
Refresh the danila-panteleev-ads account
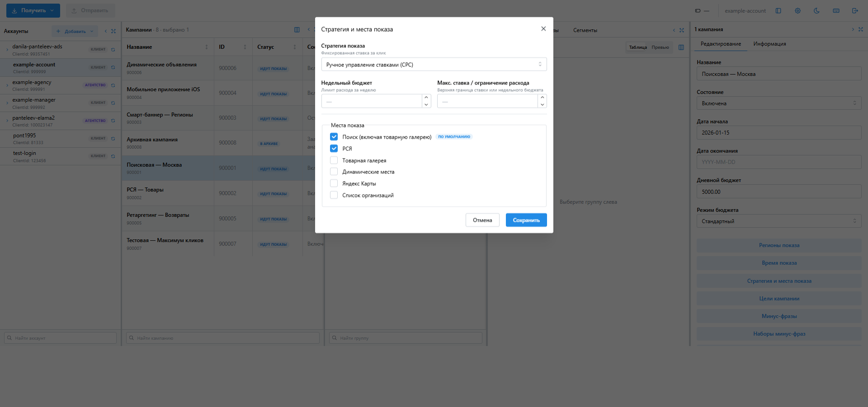(x=113, y=50)
